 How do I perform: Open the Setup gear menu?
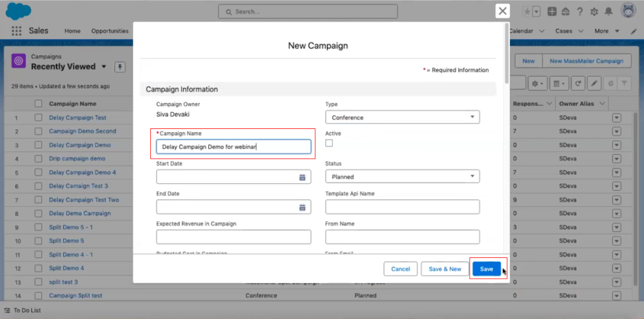[594, 11]
